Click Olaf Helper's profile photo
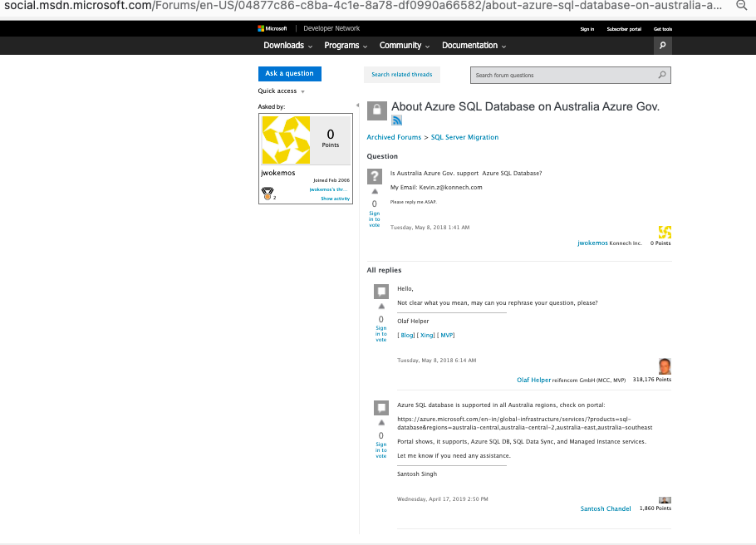The image size is (756, 545). tap(665, 366)
